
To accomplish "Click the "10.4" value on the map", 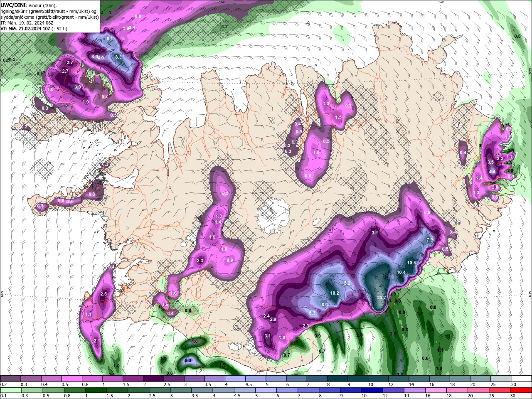I will click(x=401, y=272).
